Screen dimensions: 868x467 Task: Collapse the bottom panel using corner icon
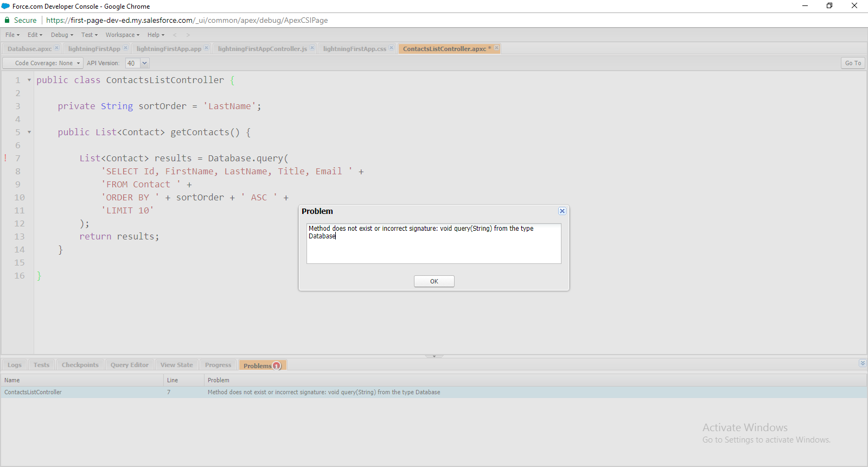(x=862, y=363)
